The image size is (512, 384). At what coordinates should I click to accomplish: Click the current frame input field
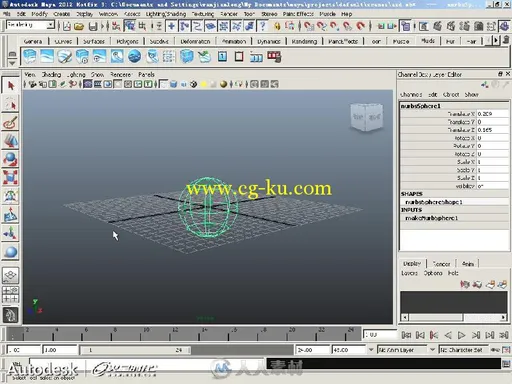coord(380,334)
